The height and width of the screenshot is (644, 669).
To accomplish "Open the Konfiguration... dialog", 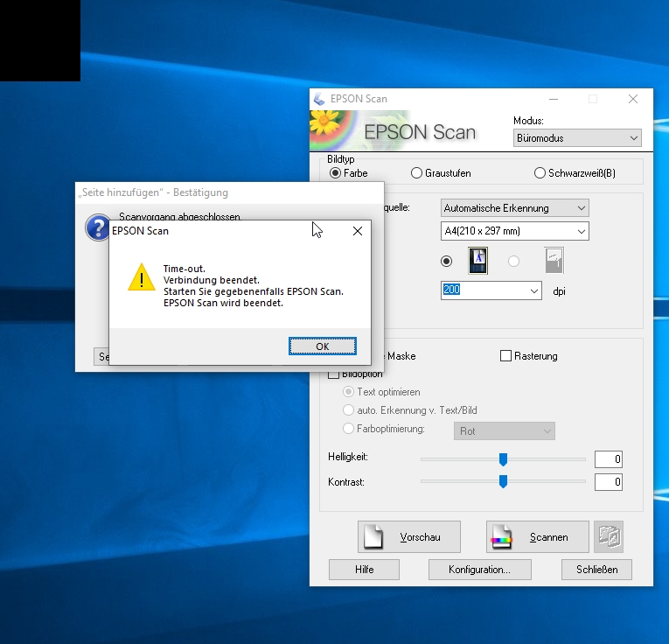I will (x=479, y=570).
